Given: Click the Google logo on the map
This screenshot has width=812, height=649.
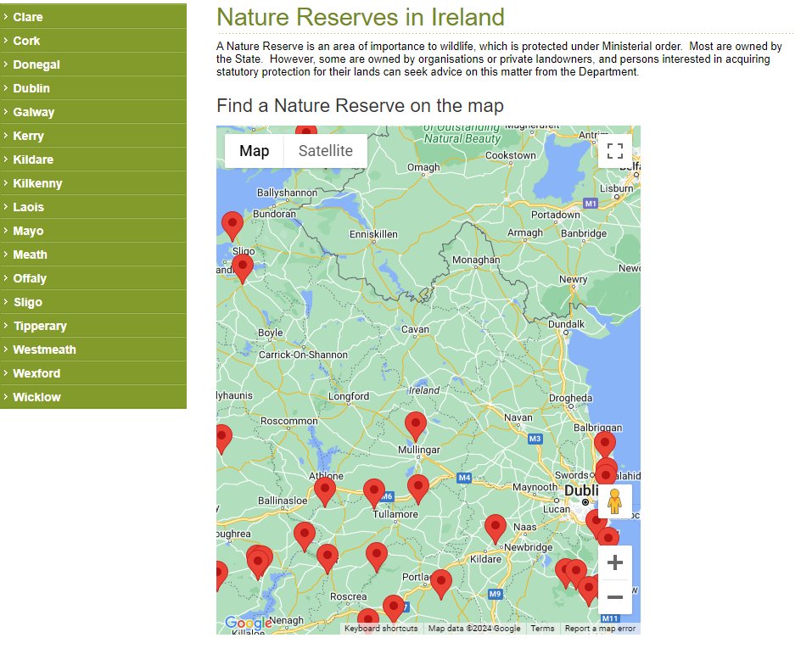Looking at the screenshot, I should (248, 623).
